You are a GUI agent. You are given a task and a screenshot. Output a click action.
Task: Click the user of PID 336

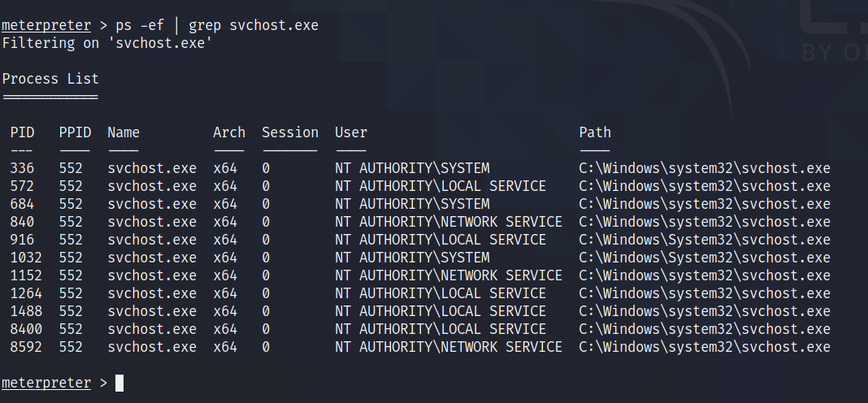tap(412, 168)
